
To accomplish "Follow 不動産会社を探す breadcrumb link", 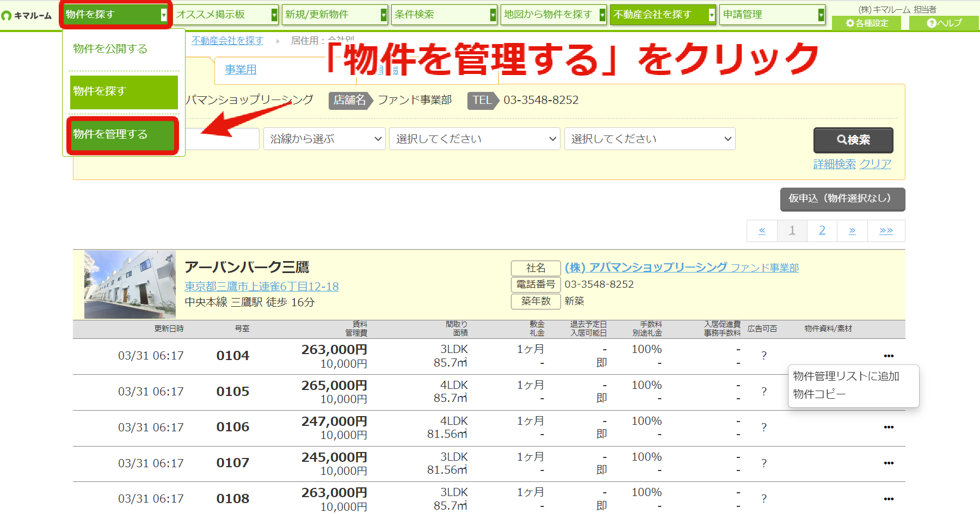I will click(x=227, y=41).
